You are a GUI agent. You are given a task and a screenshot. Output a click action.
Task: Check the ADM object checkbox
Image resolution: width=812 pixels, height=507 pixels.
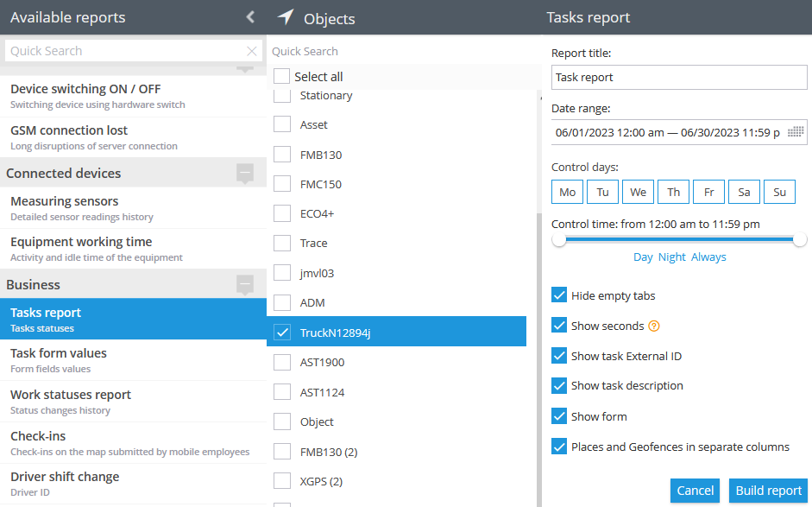click(281, 303)
